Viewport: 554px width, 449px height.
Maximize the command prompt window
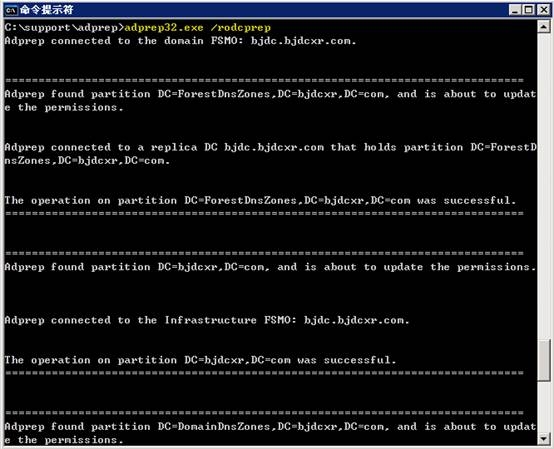[529, 10]
